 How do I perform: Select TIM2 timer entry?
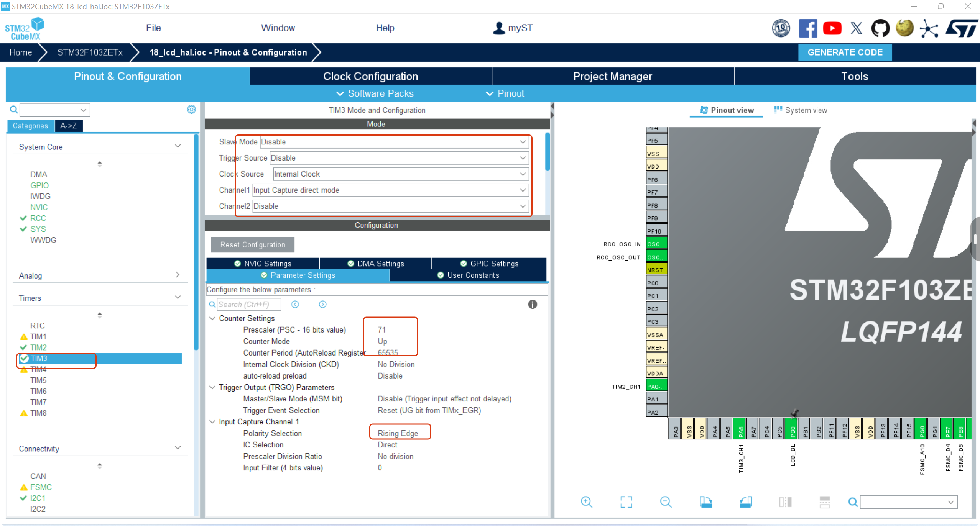[x=38, y=347]
